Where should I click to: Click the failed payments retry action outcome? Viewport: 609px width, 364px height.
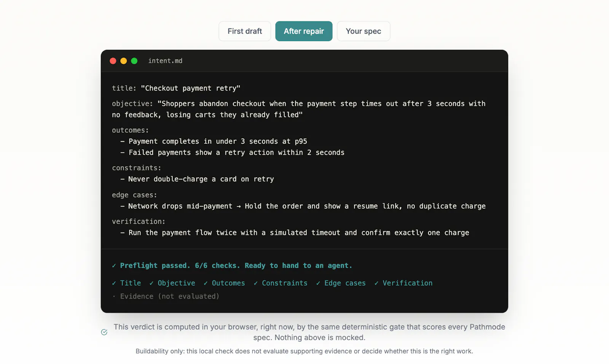click(233, 153)
